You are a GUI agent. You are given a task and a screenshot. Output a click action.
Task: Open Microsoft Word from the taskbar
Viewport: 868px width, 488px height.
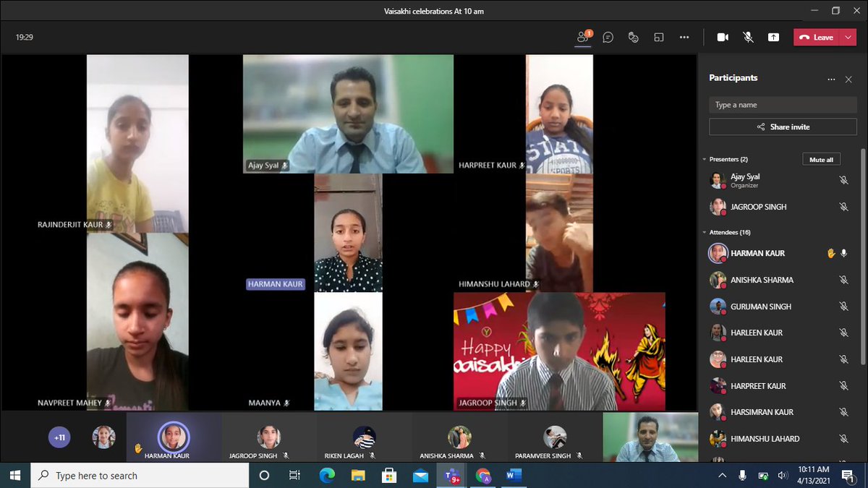515,475
